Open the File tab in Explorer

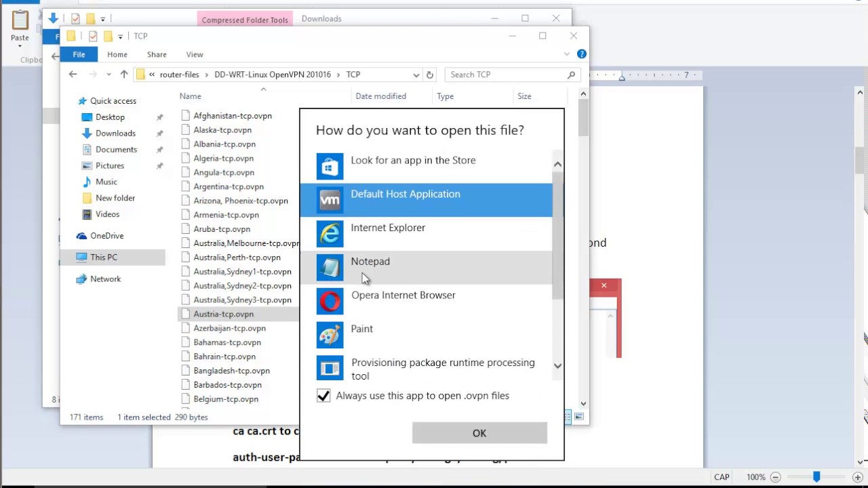point(79,54)
